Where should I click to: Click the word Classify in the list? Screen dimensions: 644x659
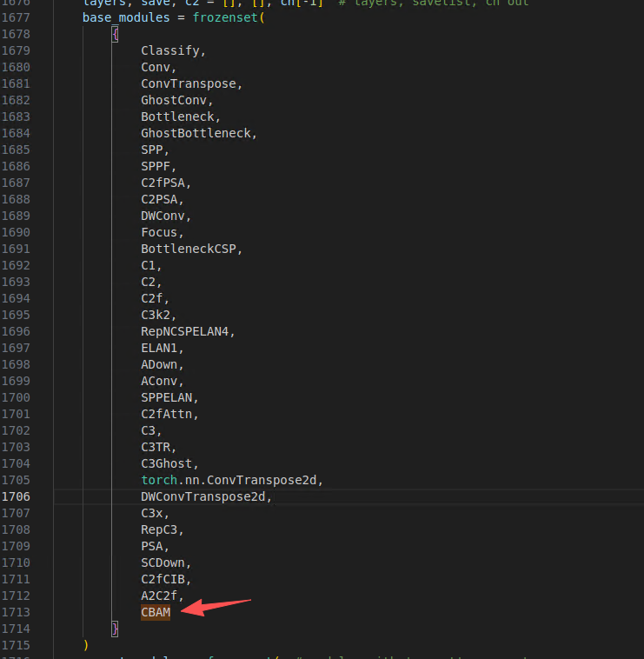tap(170, 50)
